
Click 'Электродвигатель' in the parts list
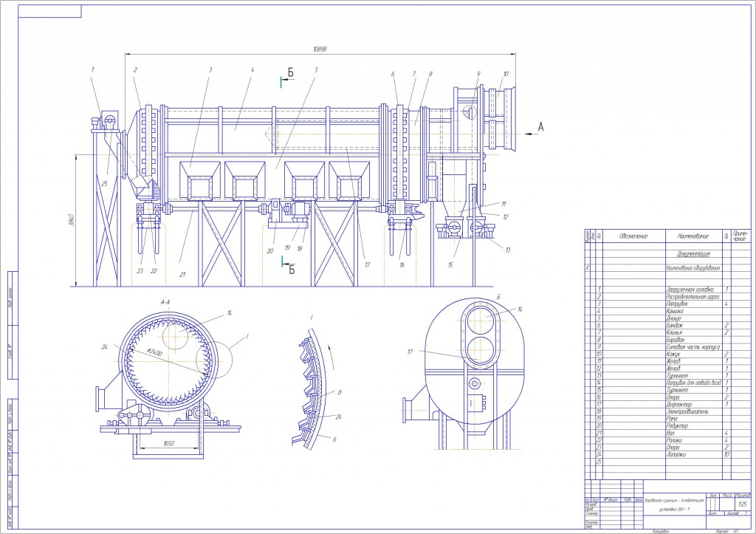click(687, 412)
